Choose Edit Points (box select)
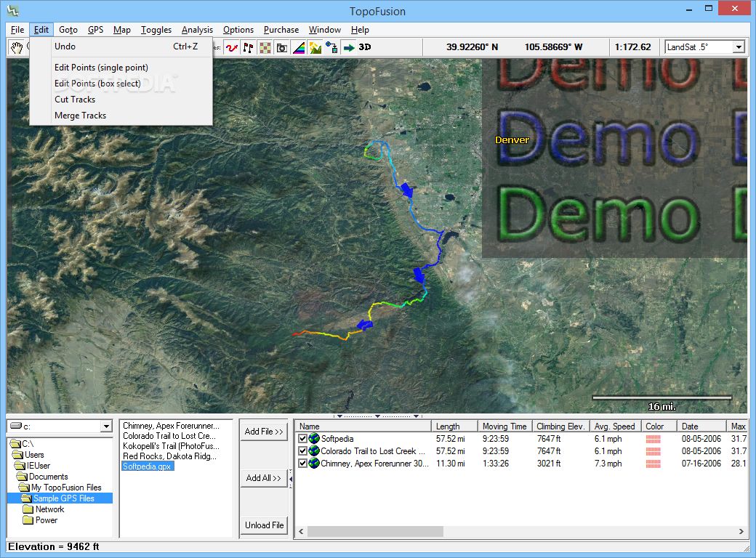The height and width of the screenshot is (558, 756). 121,84
